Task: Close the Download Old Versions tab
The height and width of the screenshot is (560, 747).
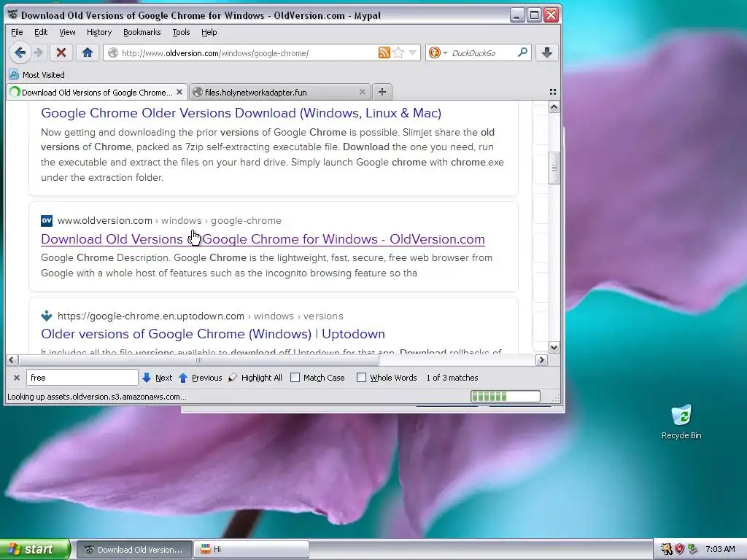Action: click(x=179, y=92)
